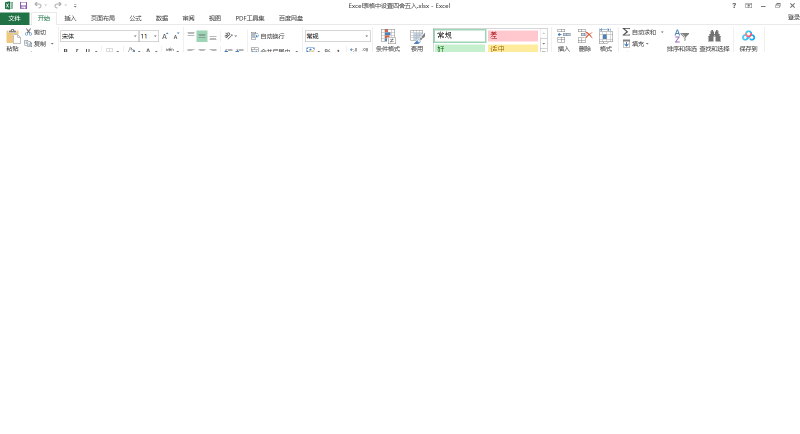Switch to the 公式 (Formulas) tab
The width and height of the screenshot is (800, 434).
pyautogui.click(x=136, y=18)
